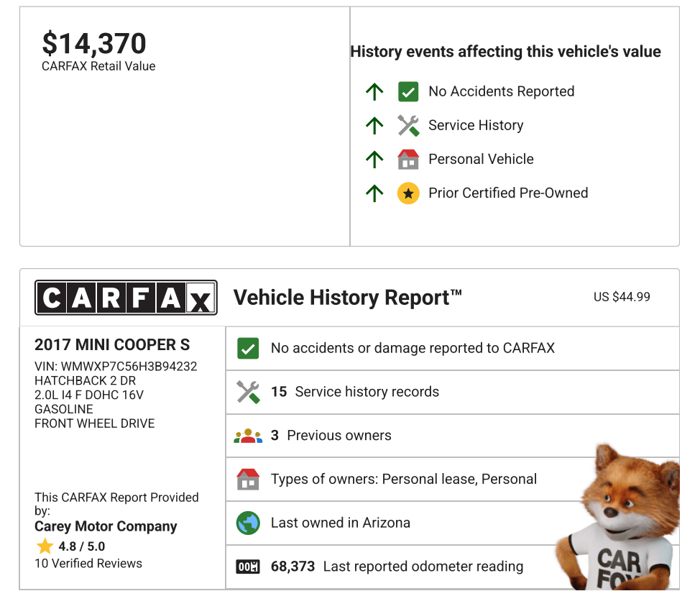Click the odometer icon next to 68,373

pyautogui.click(x=248, y=567)
